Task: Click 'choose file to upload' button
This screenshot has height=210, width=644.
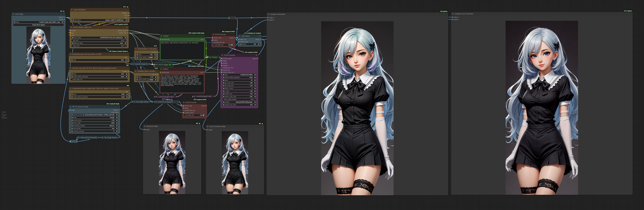Action: coord(38,25)
